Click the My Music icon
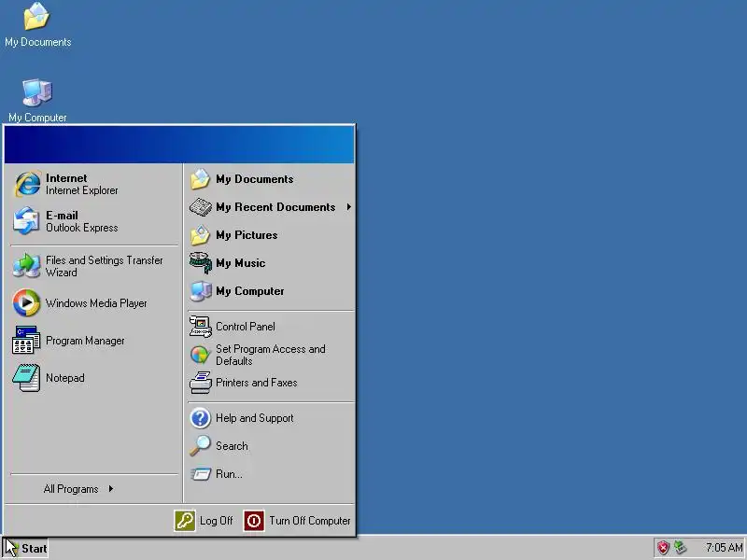Screen dimensions: 747x560 pos(201,263)
